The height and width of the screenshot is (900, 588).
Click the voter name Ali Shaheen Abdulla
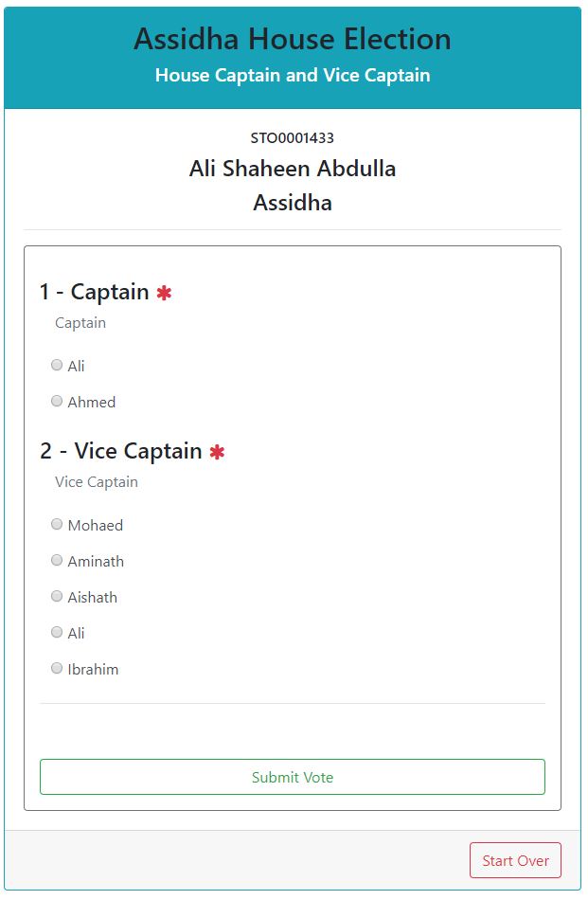[x=293, y=169]
